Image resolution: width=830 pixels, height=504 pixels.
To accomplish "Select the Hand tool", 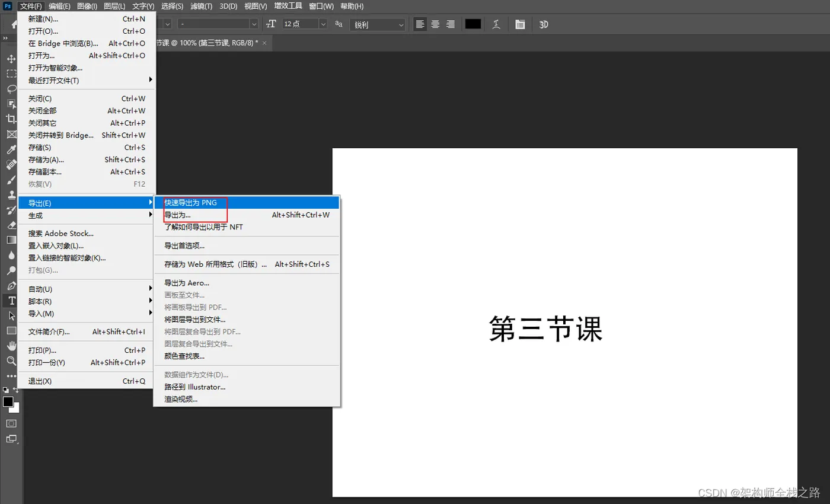I will click(x=11, y=346).
